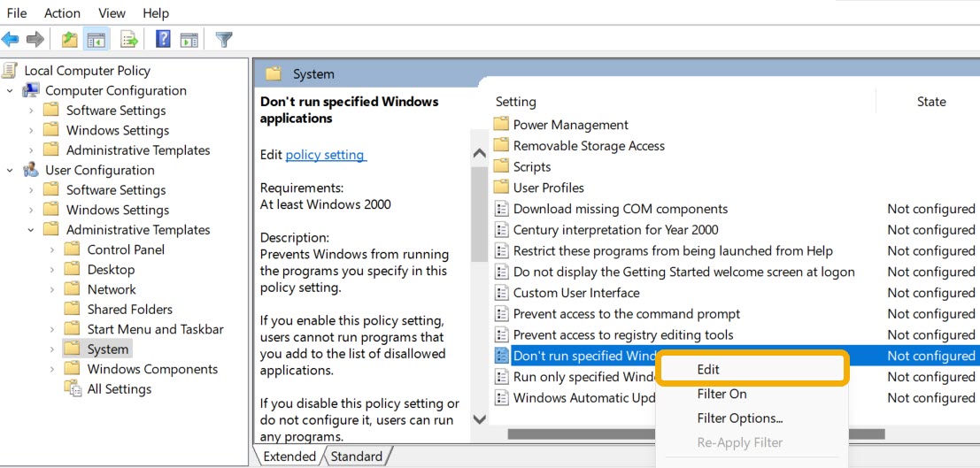Select Windows Settings under User Configuration

click(118, 210)
